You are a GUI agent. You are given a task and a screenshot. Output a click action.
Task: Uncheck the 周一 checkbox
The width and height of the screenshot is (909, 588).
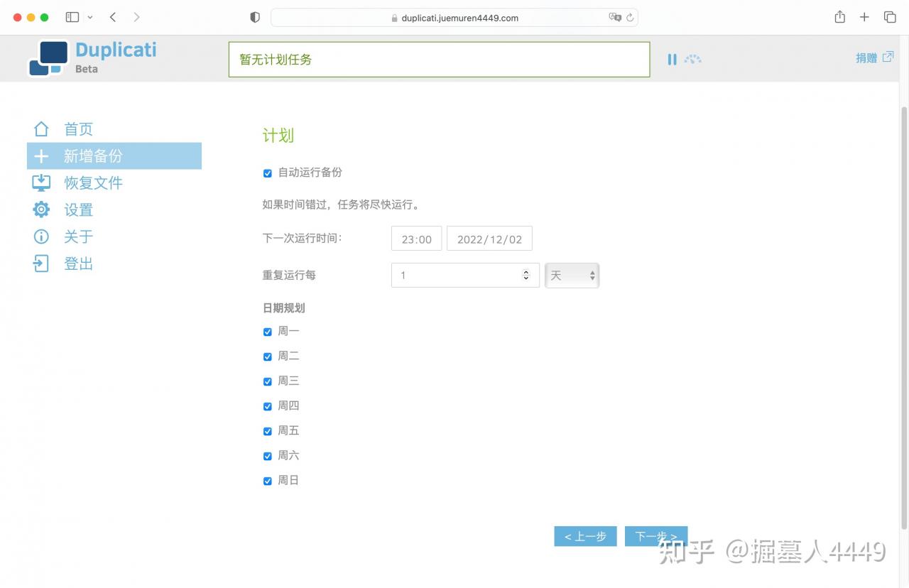click(x=268, y=332)
